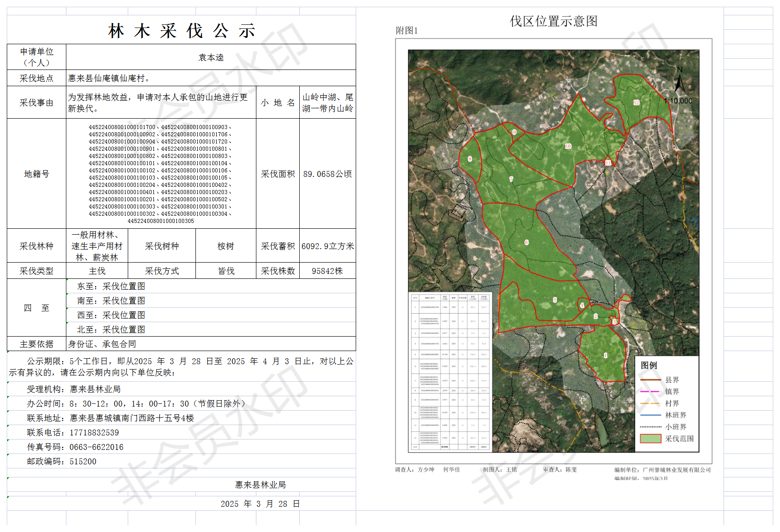Viewport: 780px width, 532px height.
Task: Click the cell 身份证、承包合同
Action: pyautogui.click(x=211, y=344)
